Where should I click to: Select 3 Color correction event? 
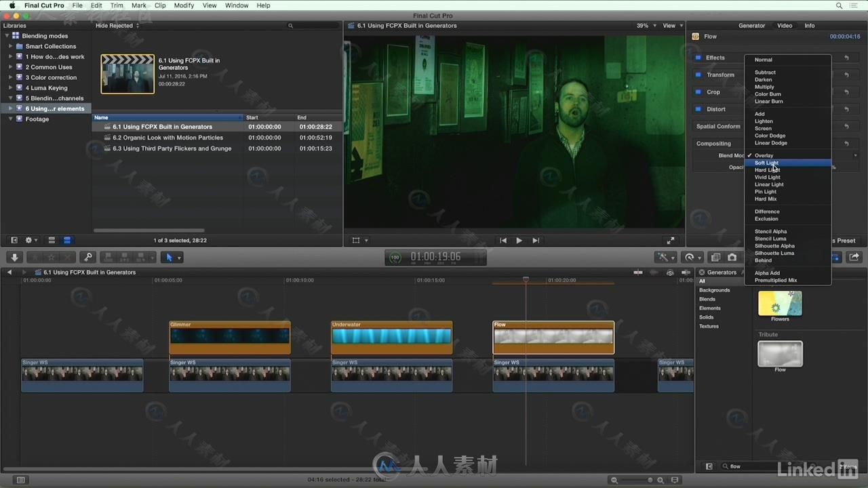(x=50, y=77)
